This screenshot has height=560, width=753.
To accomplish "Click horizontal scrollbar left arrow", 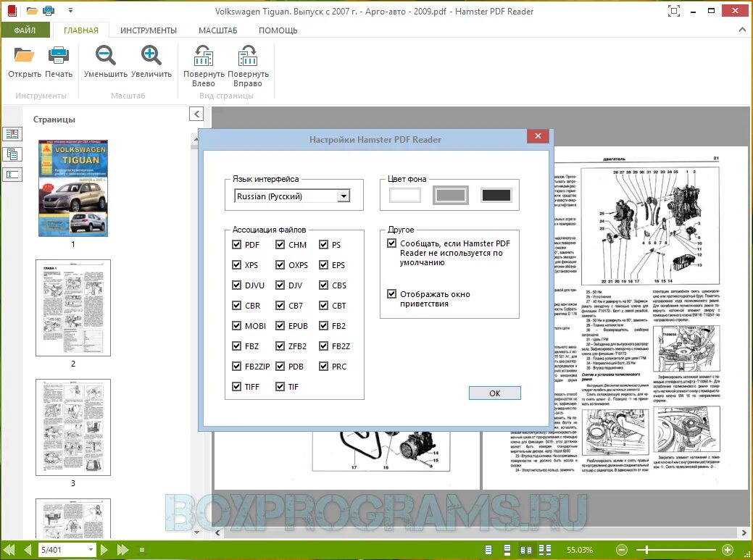I will (x=217, y=532).
